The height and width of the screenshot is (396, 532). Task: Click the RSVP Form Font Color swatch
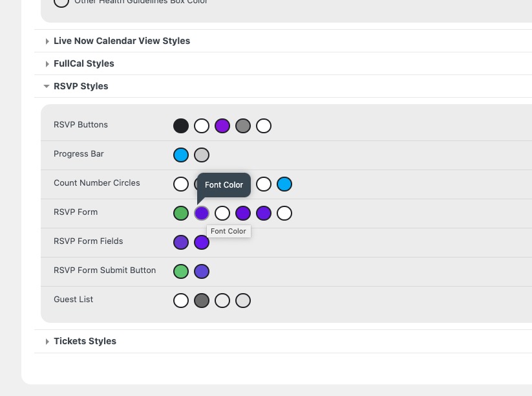pos(202,213)
